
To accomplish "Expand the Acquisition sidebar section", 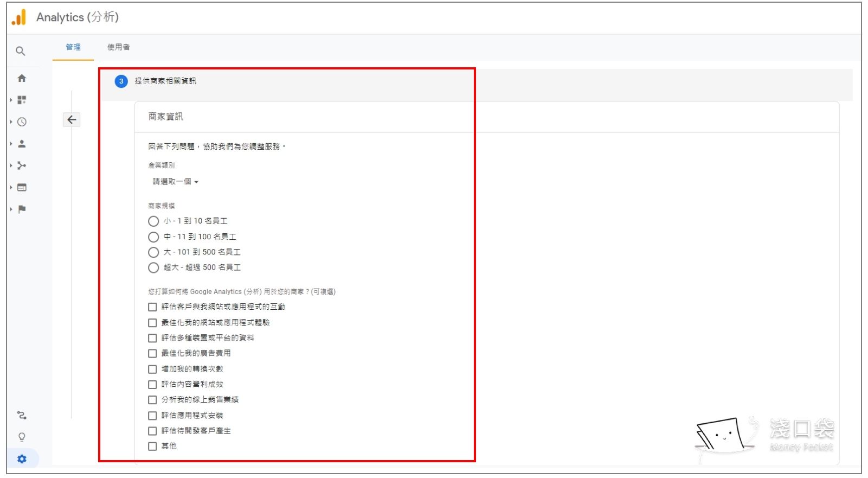I will (x=22, y=165).
